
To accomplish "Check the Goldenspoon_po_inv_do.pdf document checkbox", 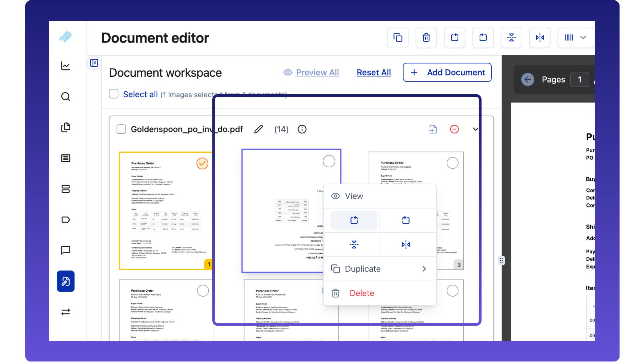I will pyautogui.click(x=121, y=129).
